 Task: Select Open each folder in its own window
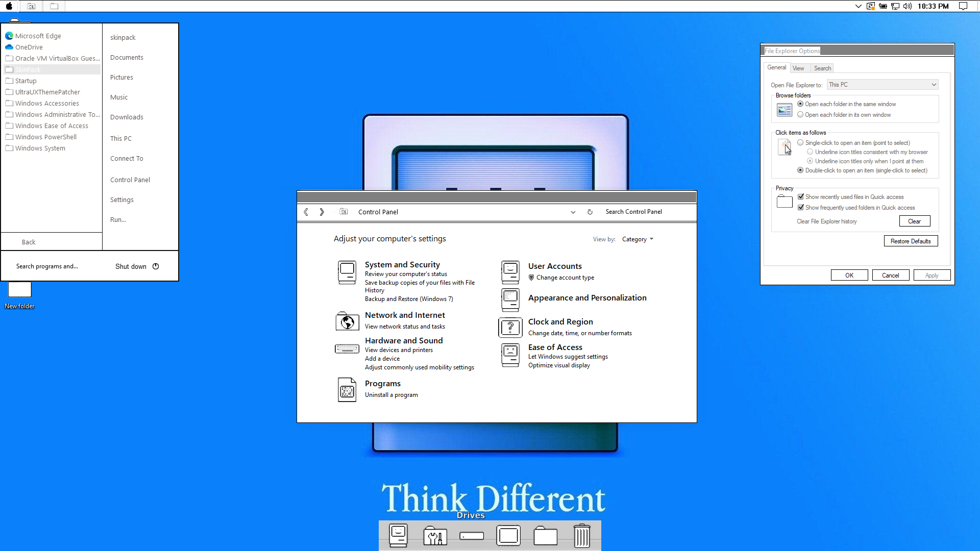pos(800,115)
